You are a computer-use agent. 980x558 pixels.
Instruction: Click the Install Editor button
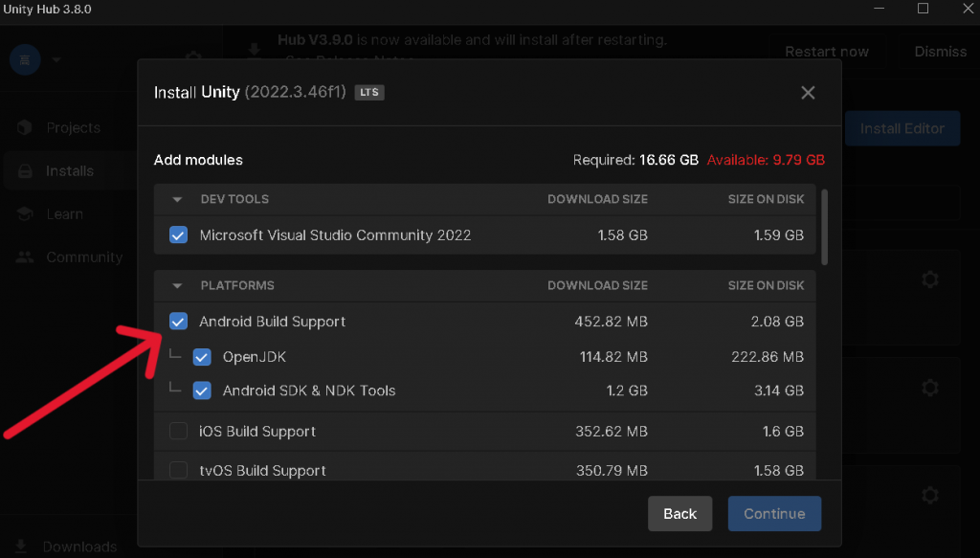(902, 128)
